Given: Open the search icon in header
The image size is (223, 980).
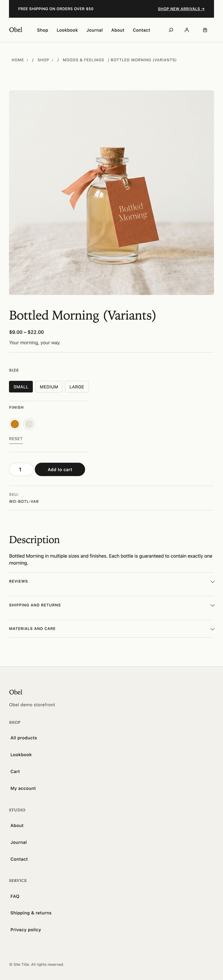Looking at the screenshot, I should click(171, 30).
